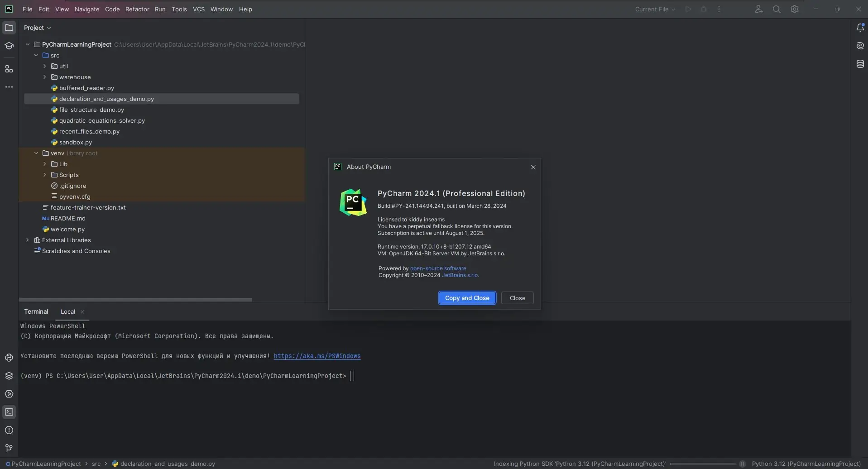868x469 pixels.
Task: Close About PyCharm dialog with X
Action: [533, 167]
